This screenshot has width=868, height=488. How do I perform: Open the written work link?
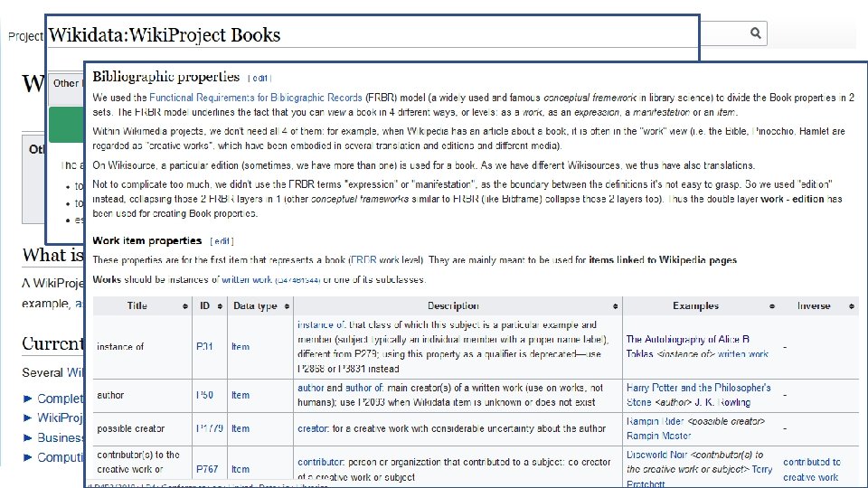point(246,280)
